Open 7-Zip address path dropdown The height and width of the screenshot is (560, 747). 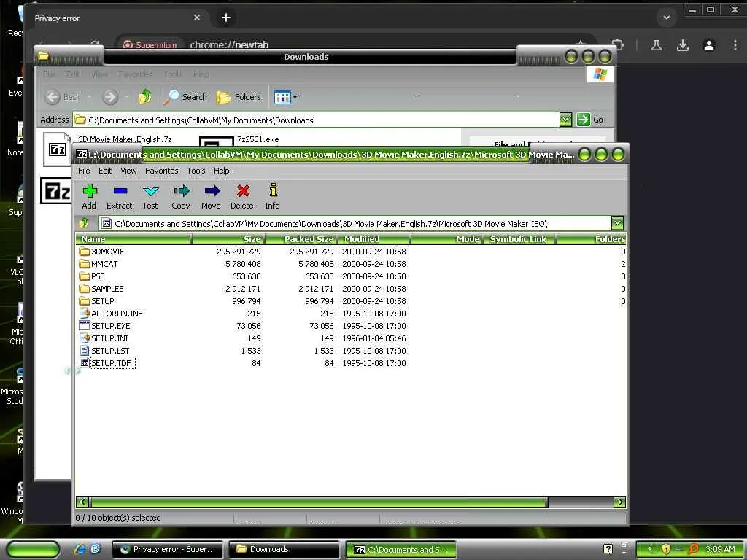point(617,223)
